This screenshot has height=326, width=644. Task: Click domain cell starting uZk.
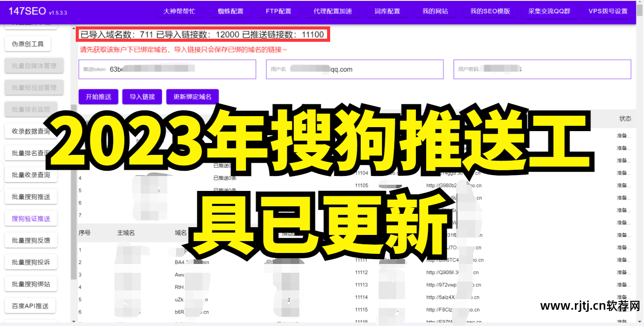(x=191, y=300)
